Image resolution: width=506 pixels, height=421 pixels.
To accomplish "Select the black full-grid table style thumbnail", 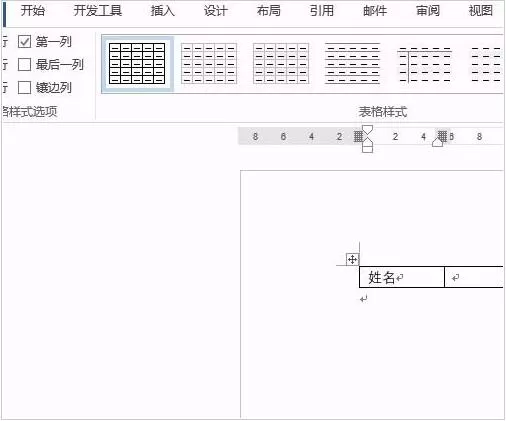I will [137, 63].
